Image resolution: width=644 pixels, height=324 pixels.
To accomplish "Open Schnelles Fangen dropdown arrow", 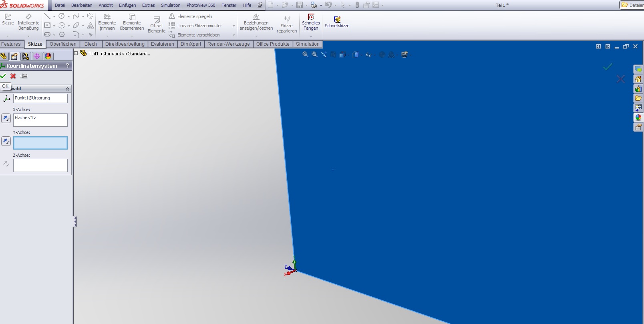I will click(311, 36).
